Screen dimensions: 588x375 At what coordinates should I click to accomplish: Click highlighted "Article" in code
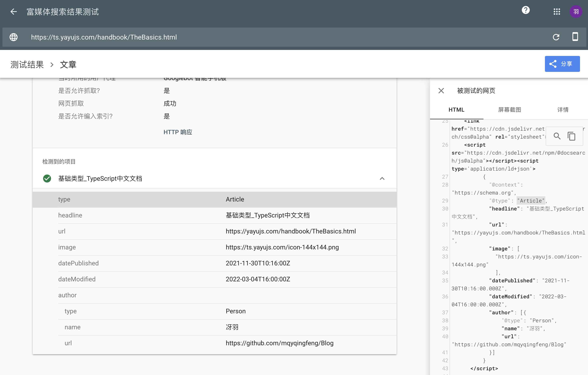point(531,201)
